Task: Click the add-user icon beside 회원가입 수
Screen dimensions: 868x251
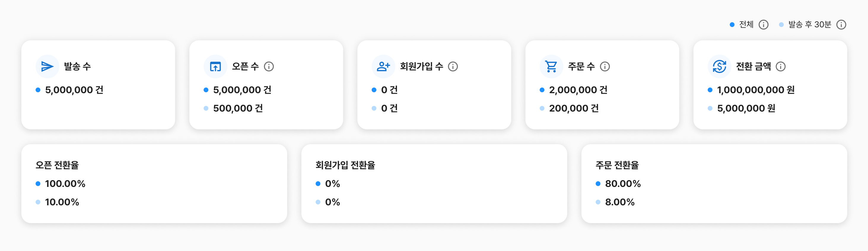Action: click(x=383, y=66)
